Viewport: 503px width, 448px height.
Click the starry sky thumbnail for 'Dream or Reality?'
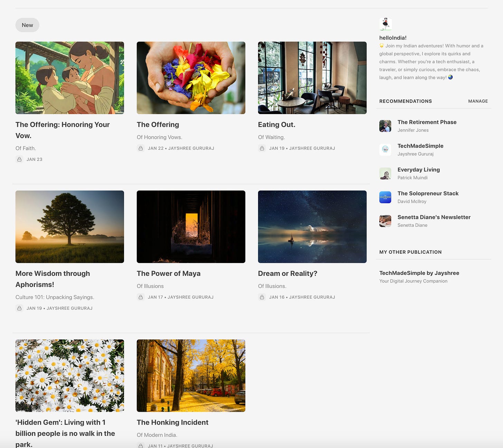click(x=312, y=226)
